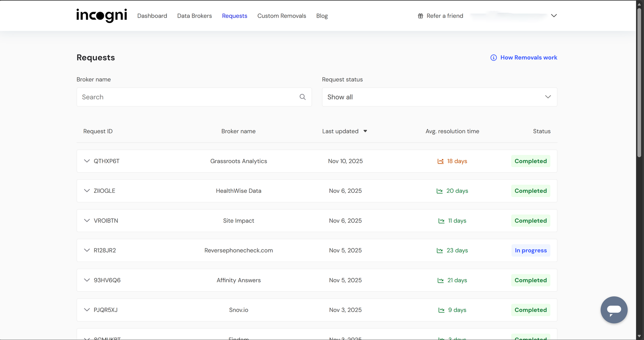Click the orange trend icon for 18 days
The width and height of the screenshot is (644, 340).
pyautogui.click(x=440, y=161)
